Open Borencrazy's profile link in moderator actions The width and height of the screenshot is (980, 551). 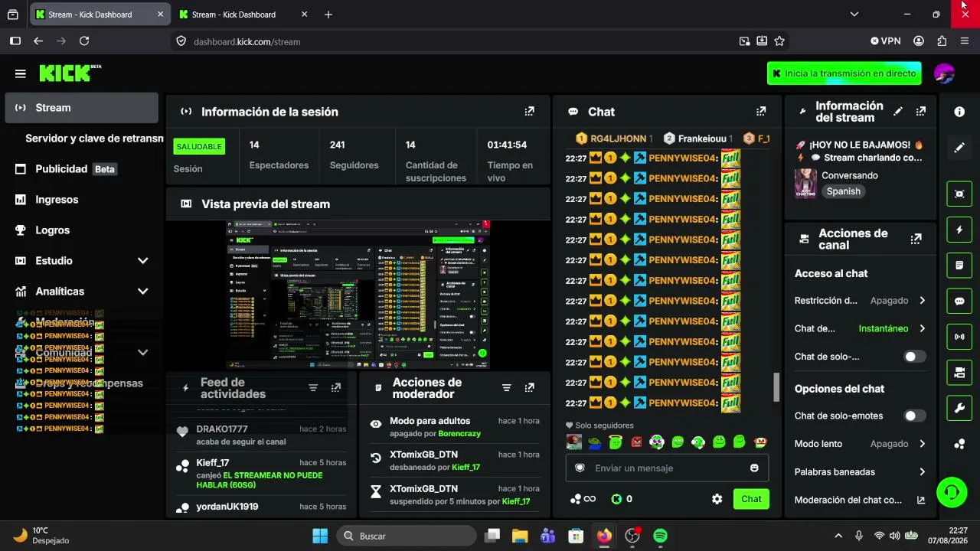click(x=459, y=433)
